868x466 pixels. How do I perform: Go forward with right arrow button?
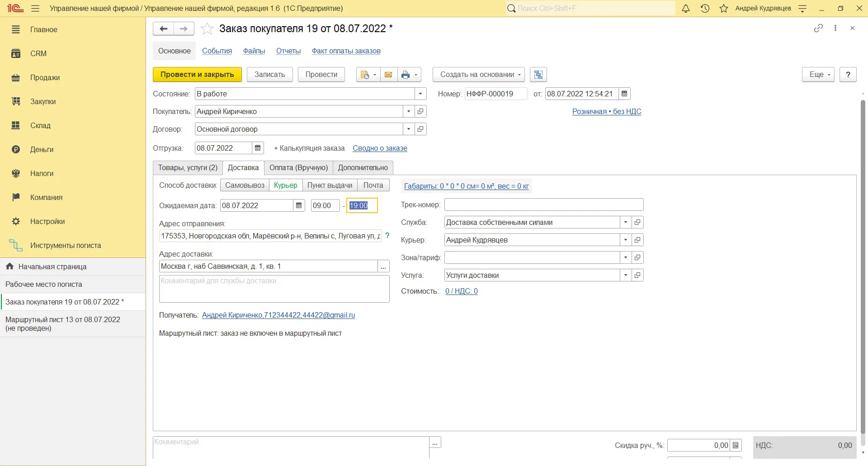pyautogui.click(x=184, y=29)
